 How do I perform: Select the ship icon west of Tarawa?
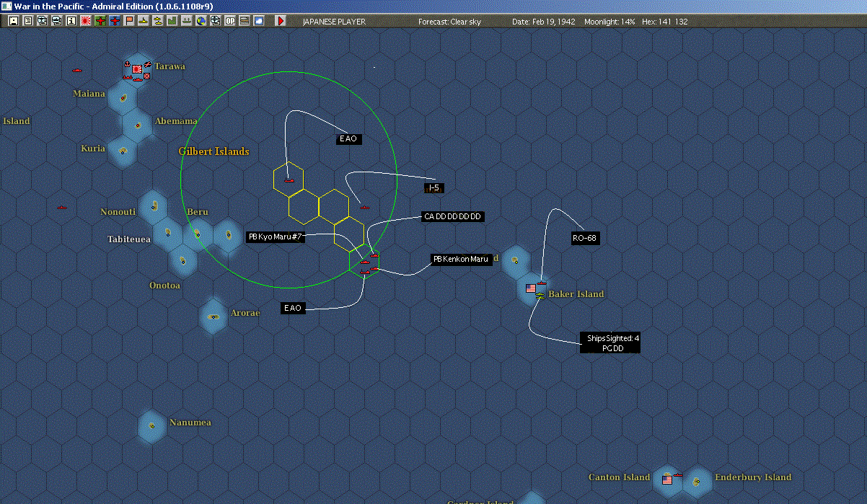tap(77, 70)
